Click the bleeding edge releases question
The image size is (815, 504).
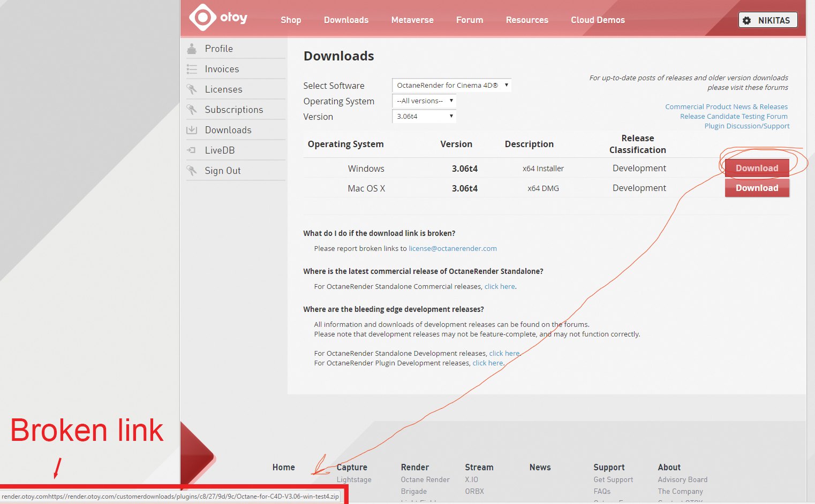click(x=394, y=310)
